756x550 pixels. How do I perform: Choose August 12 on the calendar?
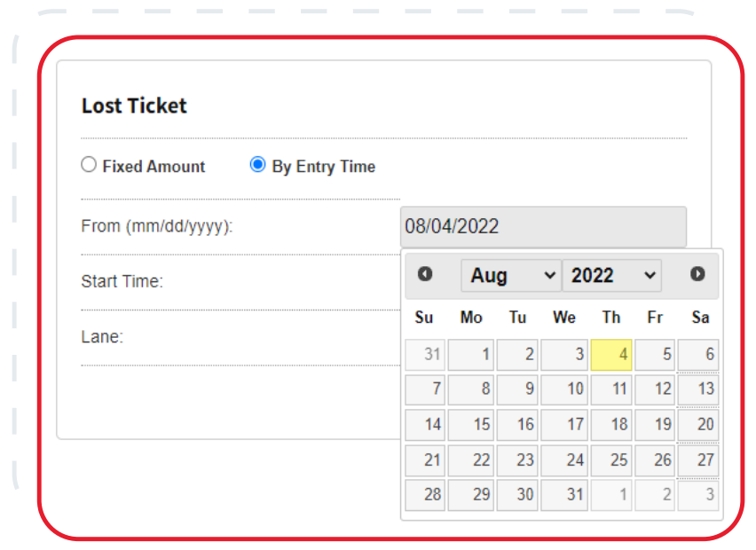(x=655, y=389)
